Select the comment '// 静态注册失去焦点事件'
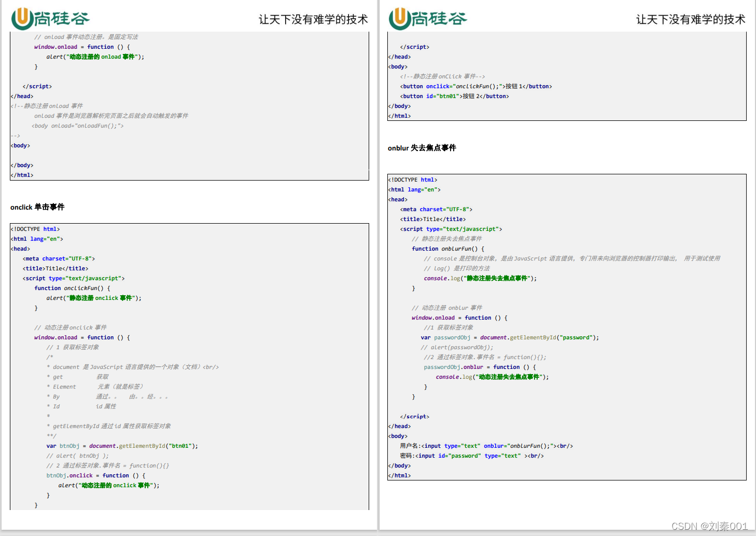This screenshot has height=536, width=756. (447, 239)
